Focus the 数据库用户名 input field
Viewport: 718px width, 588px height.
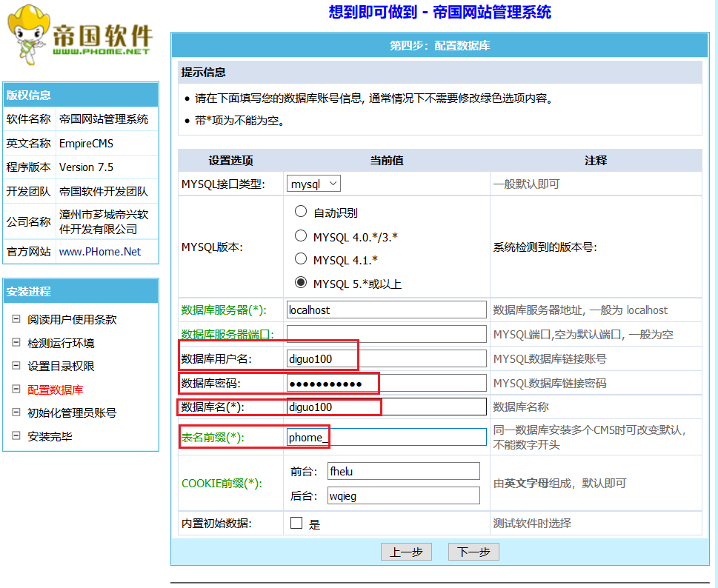click(387, 358)
